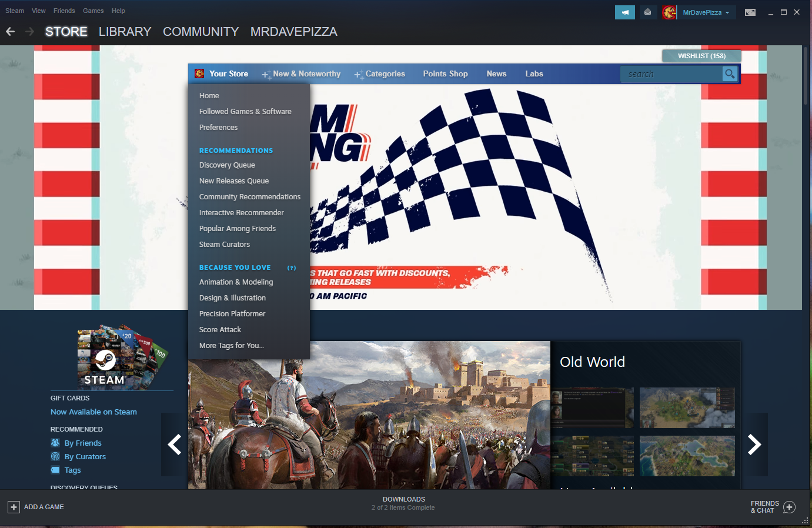The width and height of the screenshot is (812, 528).
Task: Click the Because You Love help (?) icon
Action: tap(292, 268)
